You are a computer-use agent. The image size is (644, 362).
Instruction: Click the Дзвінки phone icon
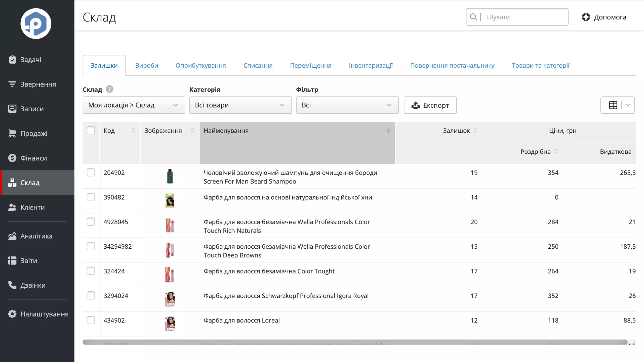12,285
